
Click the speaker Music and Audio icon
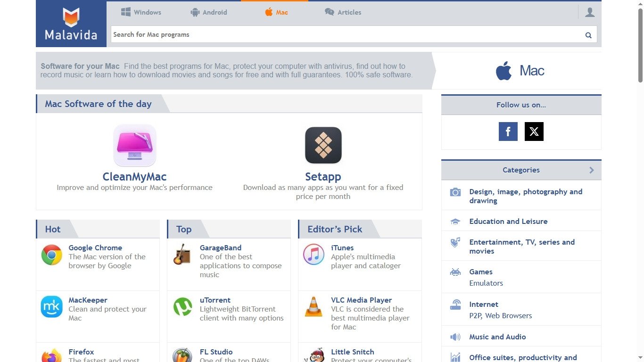click(x=455, y=337)
